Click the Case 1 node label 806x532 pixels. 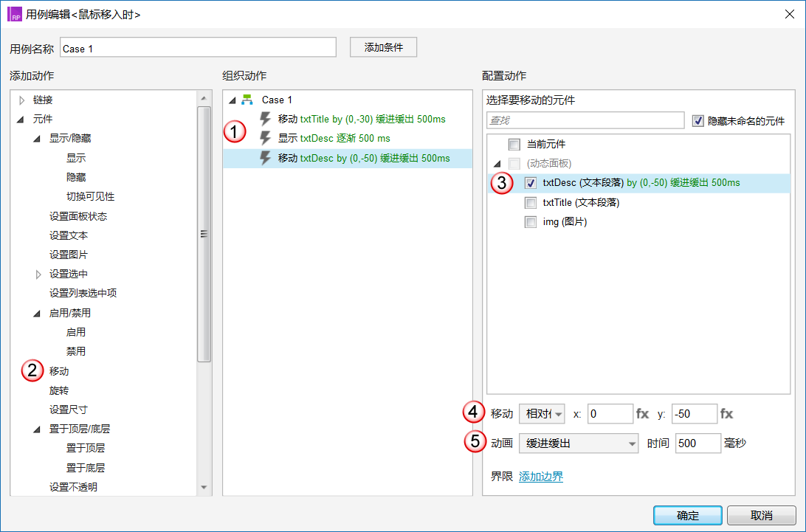coord(277,100)
